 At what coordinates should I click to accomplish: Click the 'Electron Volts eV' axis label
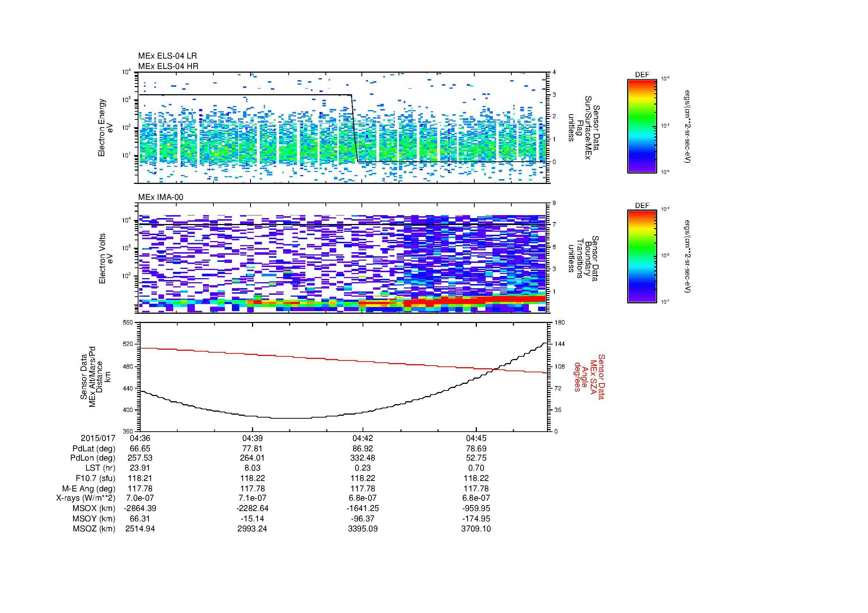(105, 258)
